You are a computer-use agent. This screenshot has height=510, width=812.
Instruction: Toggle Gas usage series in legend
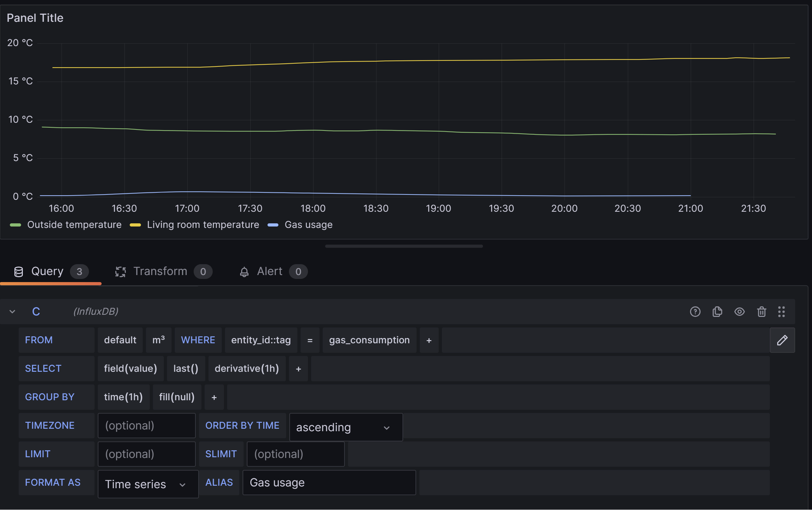[308, 225]
